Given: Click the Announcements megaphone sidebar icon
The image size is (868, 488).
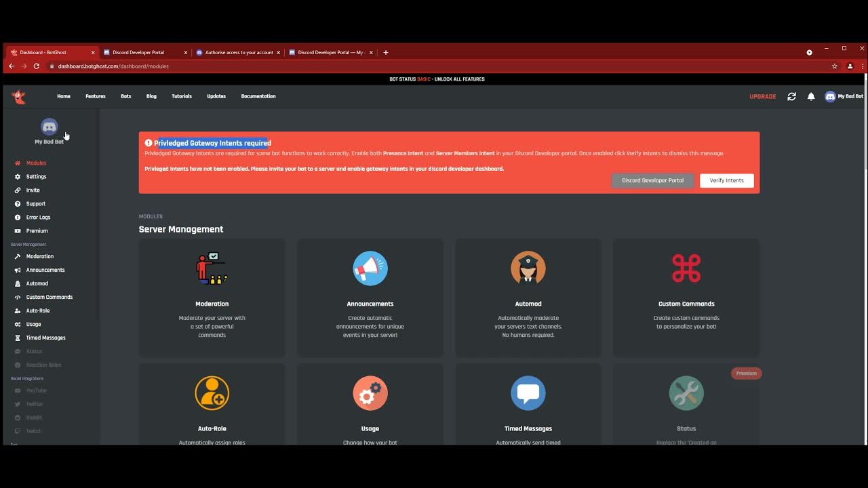Looking at the screenshot, I should click(x=18, y=270).
